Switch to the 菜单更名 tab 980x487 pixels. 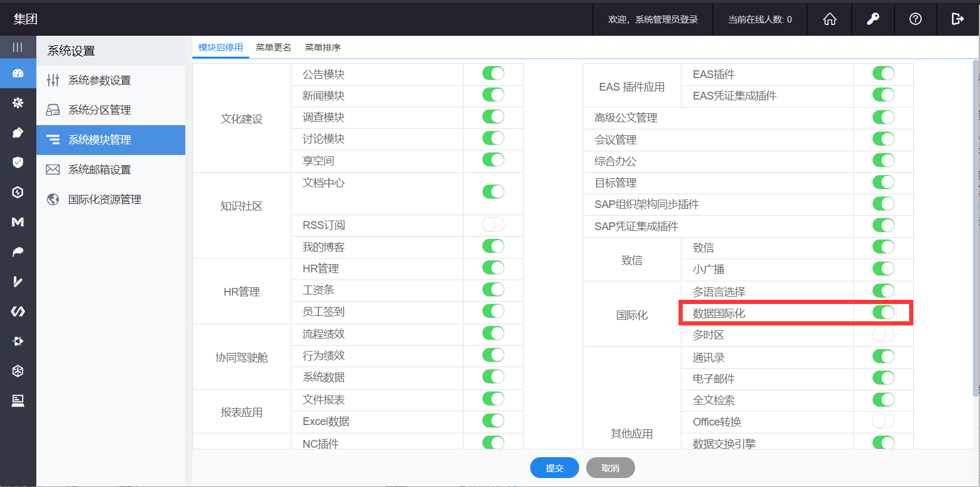tap(273, 48)
